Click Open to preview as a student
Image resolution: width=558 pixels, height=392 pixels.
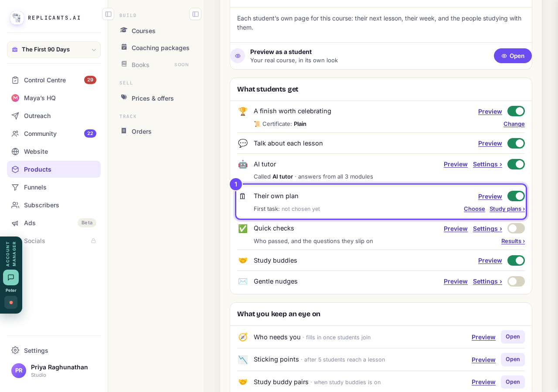513,56
